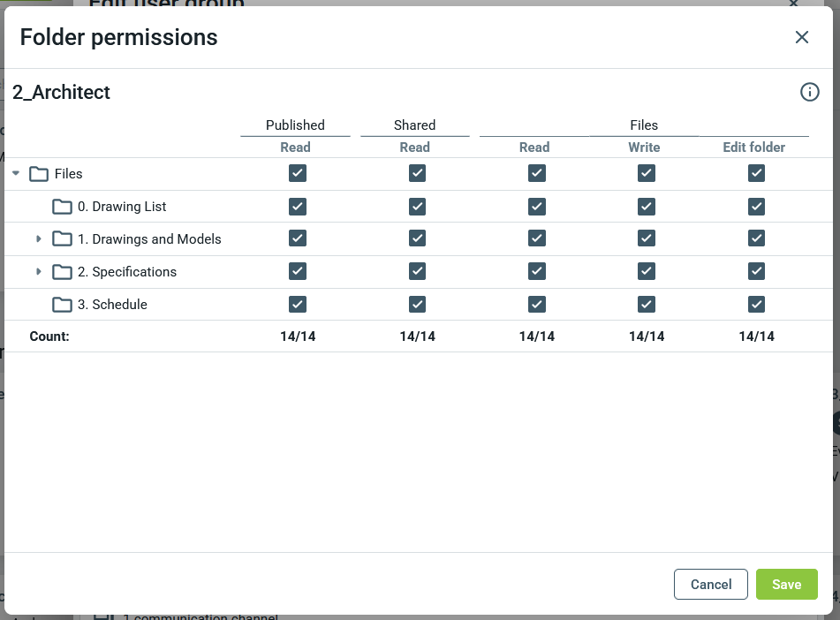
Task: Uncheck Published Read for Files root
Action: point(298,174)
